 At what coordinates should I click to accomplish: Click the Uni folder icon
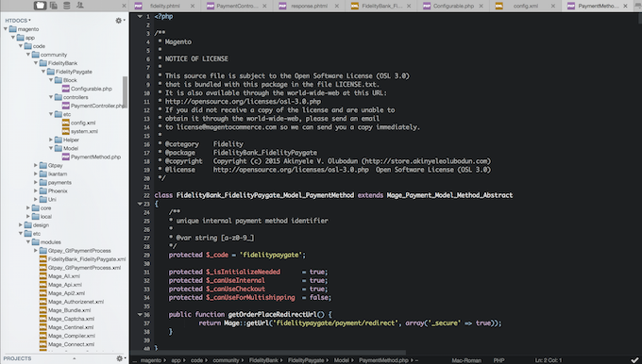click(43, 199)
